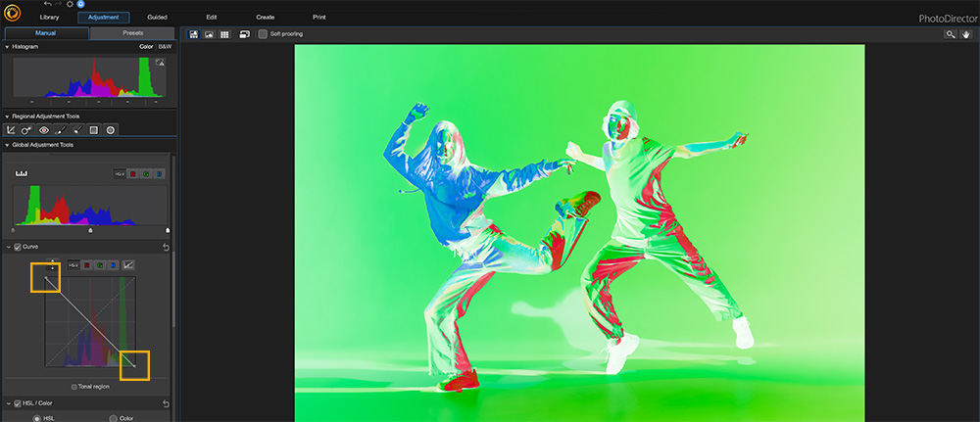The width and height of the screenshot is (980, 422).
Task: Collapse the Regional Adjustment Tools section
Action: pos(7,116)
